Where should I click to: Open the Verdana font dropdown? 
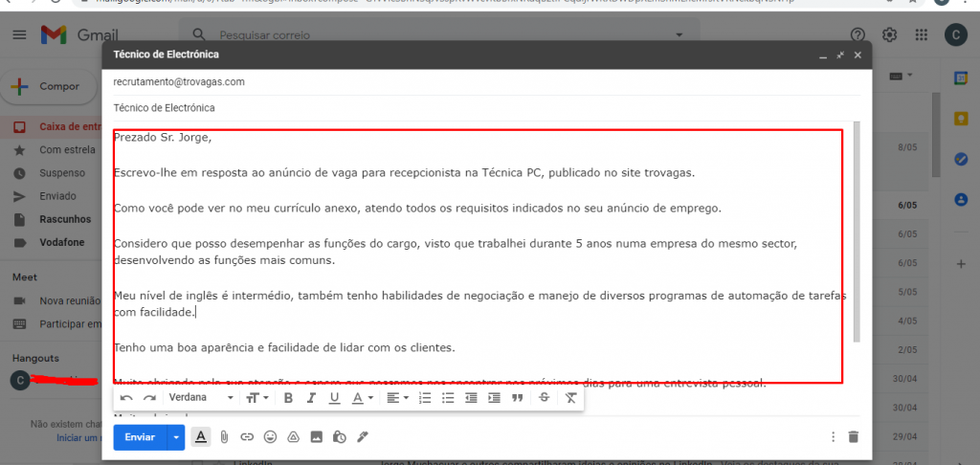pyautogui.click(x=201, y=398)
